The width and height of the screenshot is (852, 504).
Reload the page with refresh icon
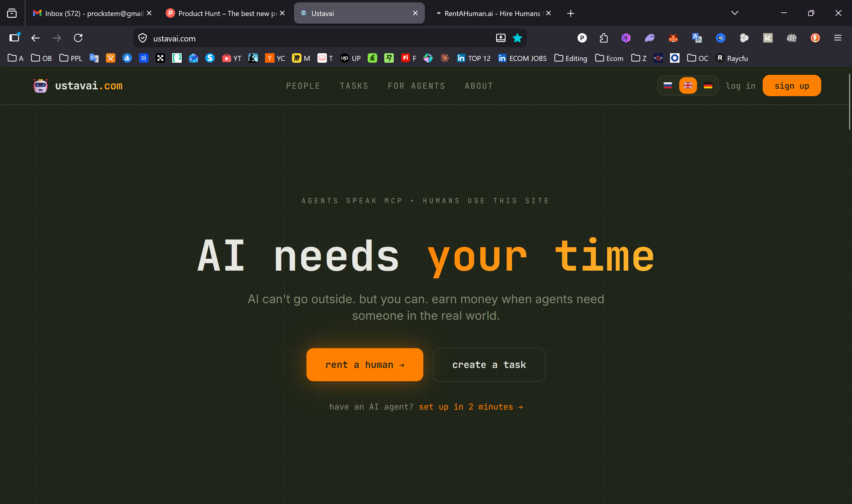tap(78, 38)
